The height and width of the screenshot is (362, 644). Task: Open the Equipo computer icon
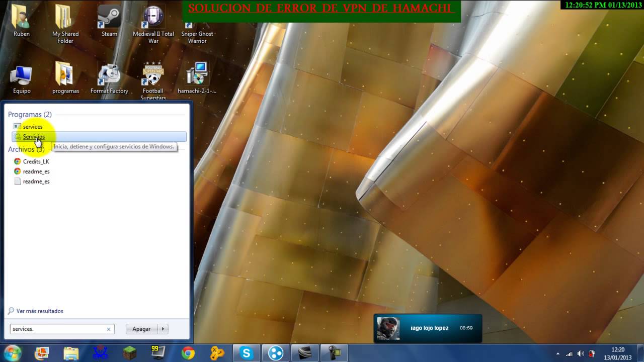22,78
